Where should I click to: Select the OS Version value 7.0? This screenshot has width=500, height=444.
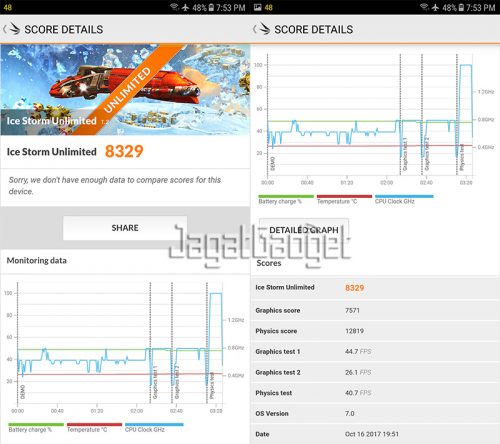[x=350, y=414]
